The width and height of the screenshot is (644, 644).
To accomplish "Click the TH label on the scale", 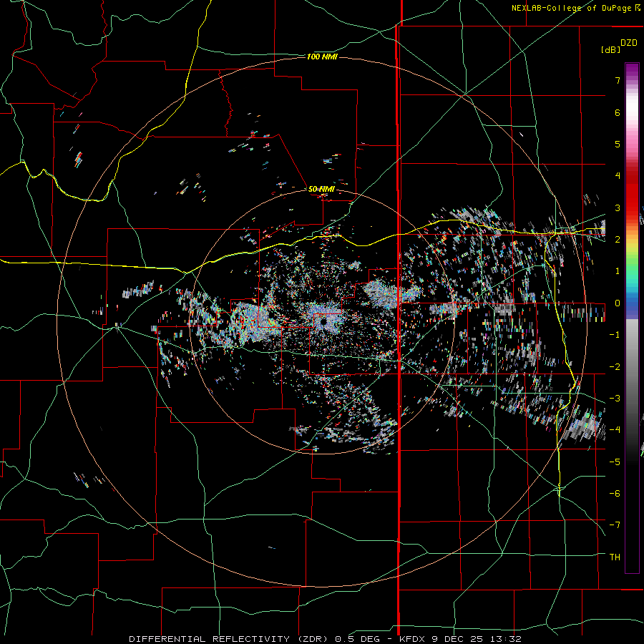I will coord(615,557).
